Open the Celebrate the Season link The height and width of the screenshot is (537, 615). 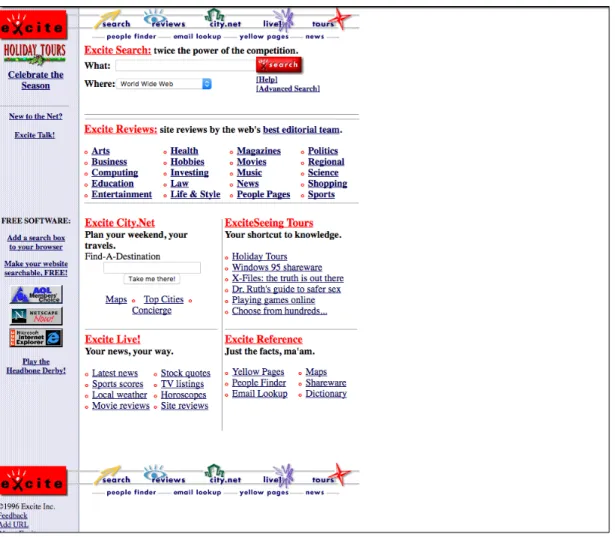click(36, 80)
